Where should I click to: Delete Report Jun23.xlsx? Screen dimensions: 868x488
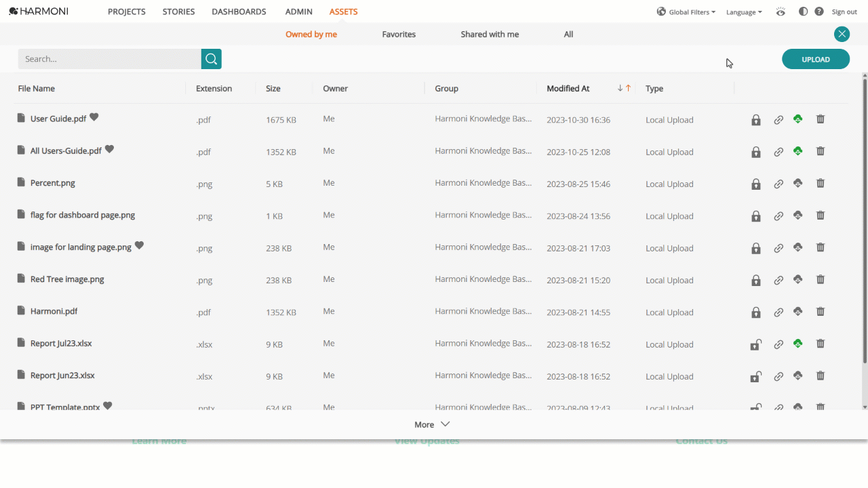tap(821, 375)
